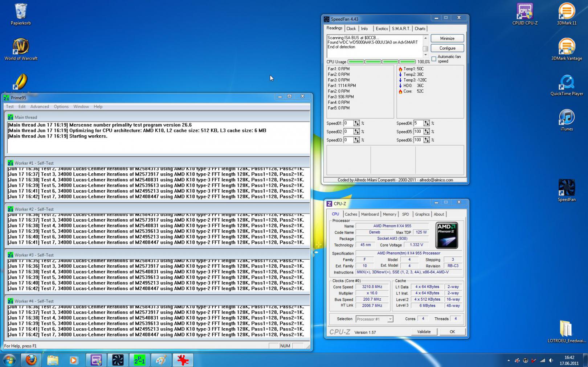588x367 pixels.
Task: Switch to Prime95 via its green taskbar icon
Action: [140, 360]
